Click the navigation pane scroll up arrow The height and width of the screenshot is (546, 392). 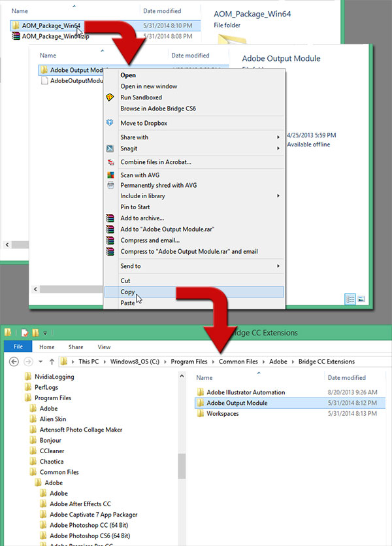tap(182, 377)
